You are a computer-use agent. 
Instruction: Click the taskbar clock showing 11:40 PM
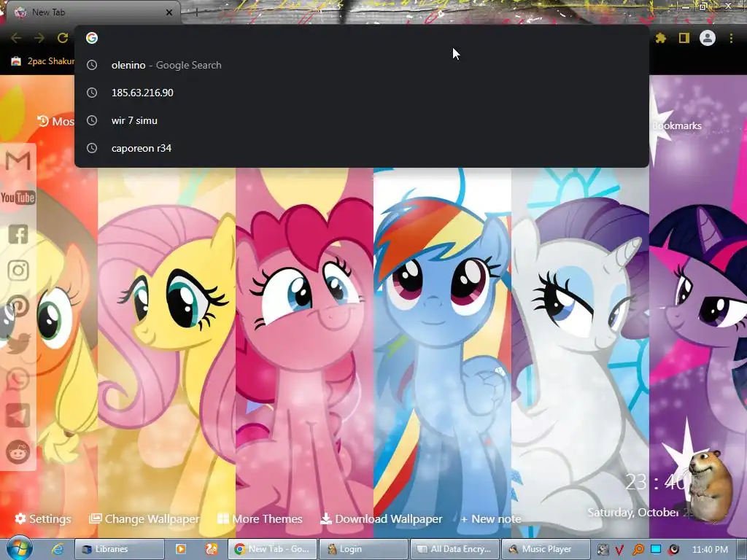(710, 550)
